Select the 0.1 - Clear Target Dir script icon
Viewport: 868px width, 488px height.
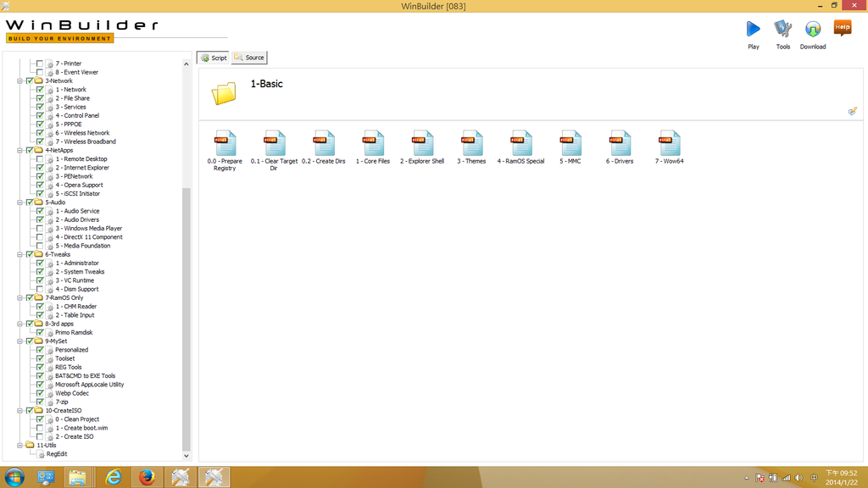[x=274, y=143]
